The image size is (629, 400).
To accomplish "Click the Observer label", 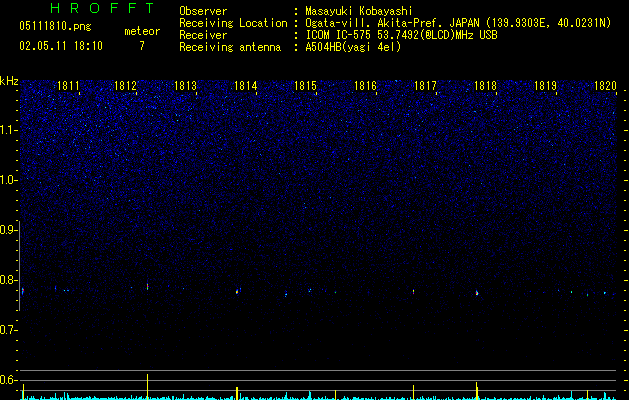I will [203, 11].
